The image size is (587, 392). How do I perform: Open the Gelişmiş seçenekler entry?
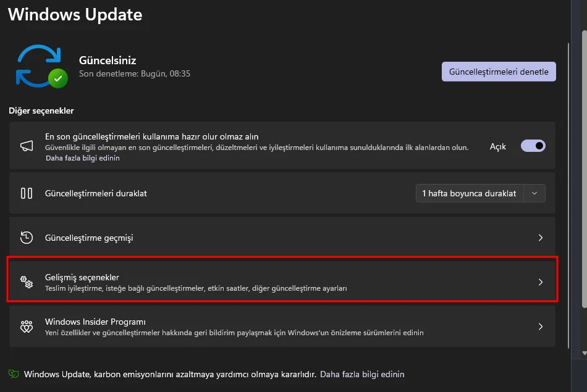click(x=82, y=277)
